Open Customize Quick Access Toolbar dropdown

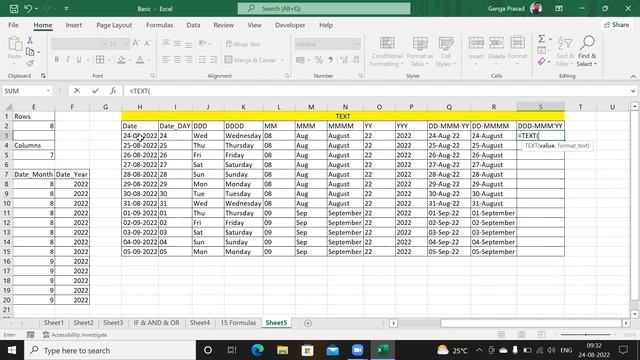[66, 9]
